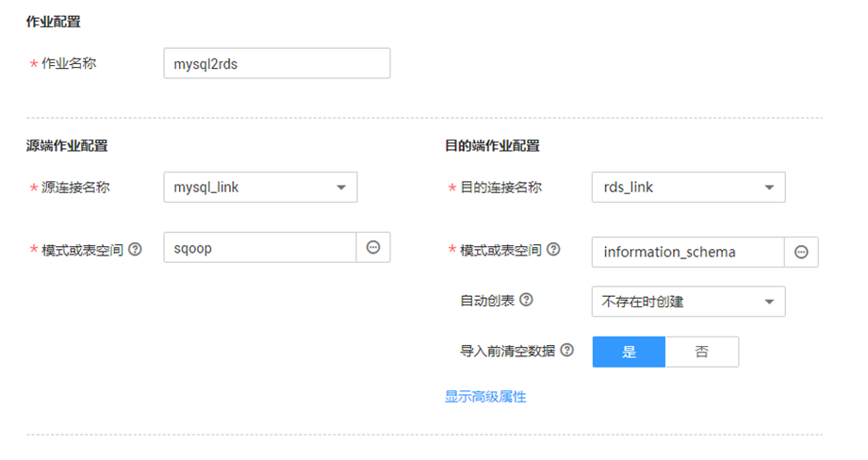Expand the 自动创表 不存在时创建 dropdown
Screen dimensions: 868x460
pyautogui.click(x=688, y=302)
